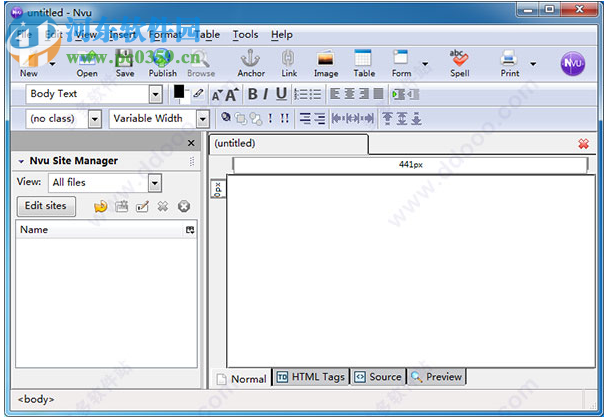Viewport: 607px width, 417px height.
Task: Increase font size with large A
Action: pyautogui.click(x=232, y=95)
